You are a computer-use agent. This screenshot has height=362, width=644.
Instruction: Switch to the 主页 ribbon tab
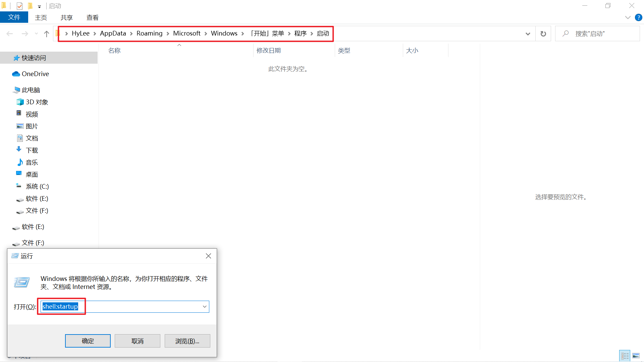(41, 17)
